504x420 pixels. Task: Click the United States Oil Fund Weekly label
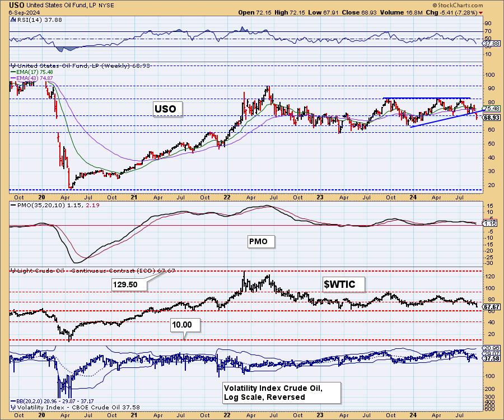(x=80, y=66)
